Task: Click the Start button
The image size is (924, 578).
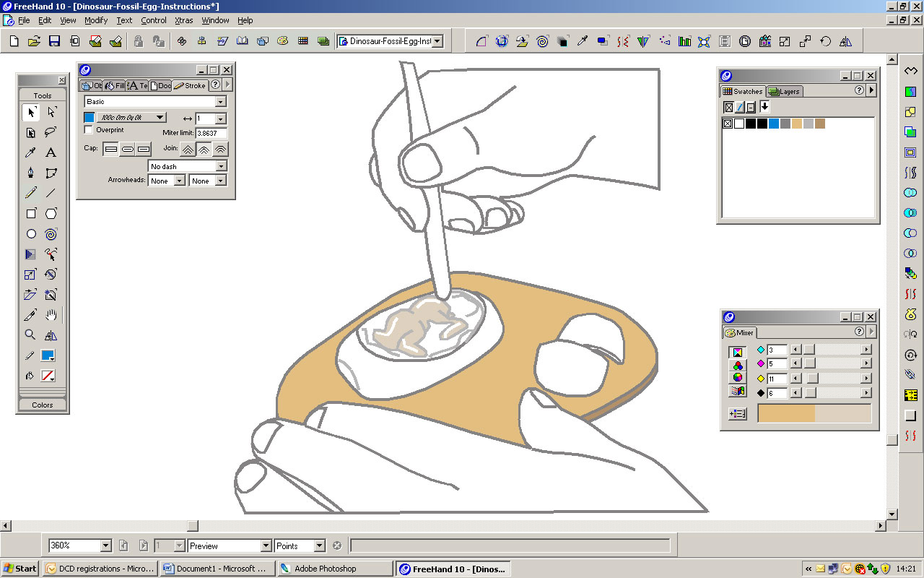Action: (x=20, y=569)
